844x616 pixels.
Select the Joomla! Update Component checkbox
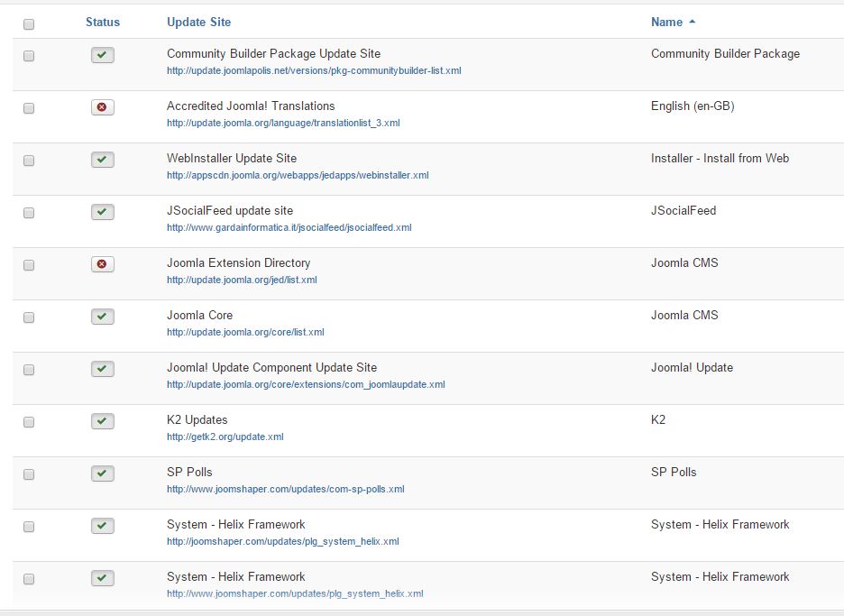pos(29,370)
